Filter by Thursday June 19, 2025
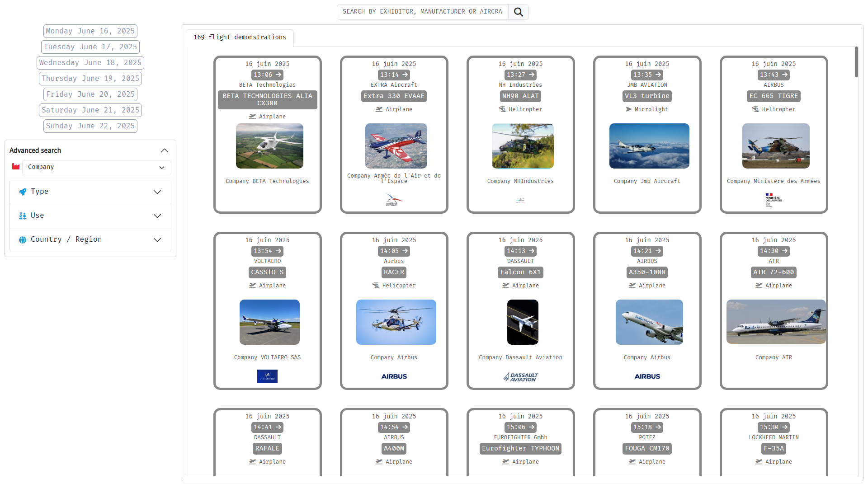The height and width of the screenshot is (488, 868). click(x=90, y=79)
